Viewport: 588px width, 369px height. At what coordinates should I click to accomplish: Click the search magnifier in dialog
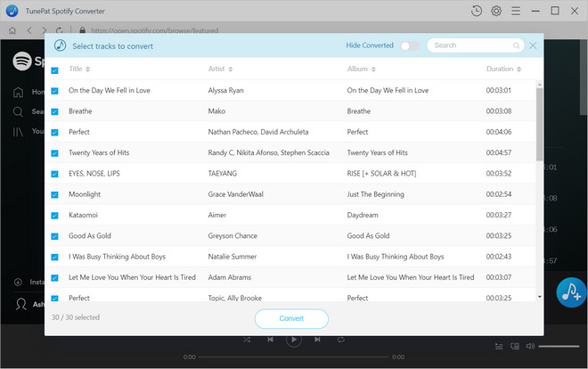tap(517, 45)
